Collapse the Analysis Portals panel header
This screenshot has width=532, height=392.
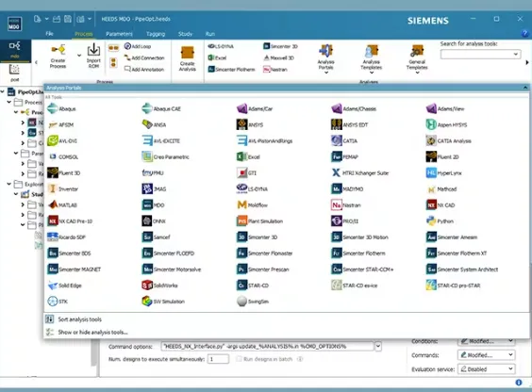tap(524, 88)
